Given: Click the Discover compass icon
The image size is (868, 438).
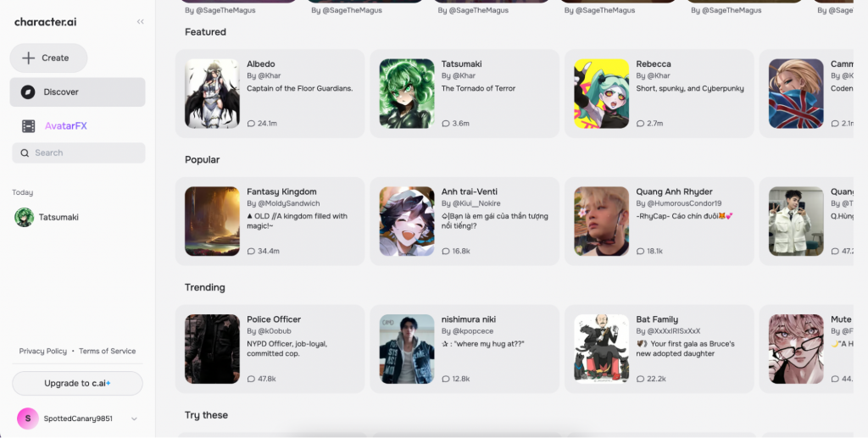Looking at the screenshot, I should click(x=28, y=91).
